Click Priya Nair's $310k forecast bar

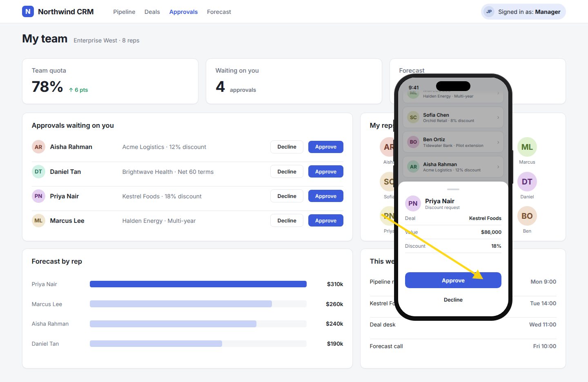(x=198, y=284)
